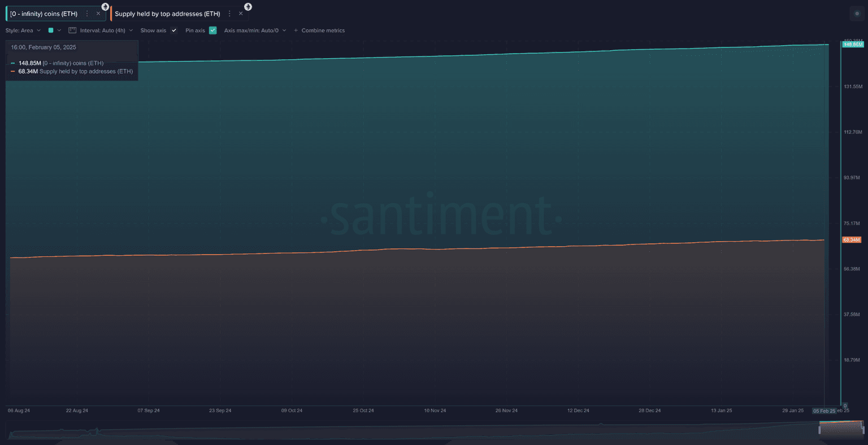868x445 pixels.
Task: Expand the Style: Area dropdown
Action: coord(23,30)
